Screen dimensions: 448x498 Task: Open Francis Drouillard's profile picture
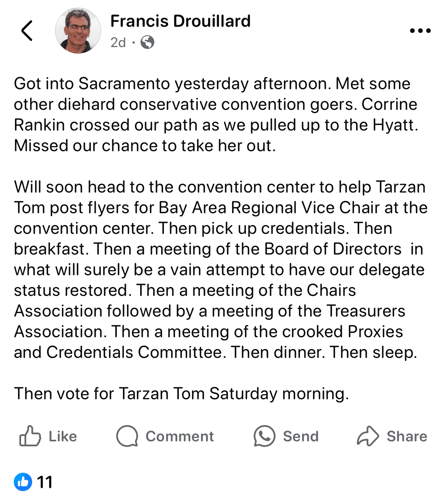78,30
